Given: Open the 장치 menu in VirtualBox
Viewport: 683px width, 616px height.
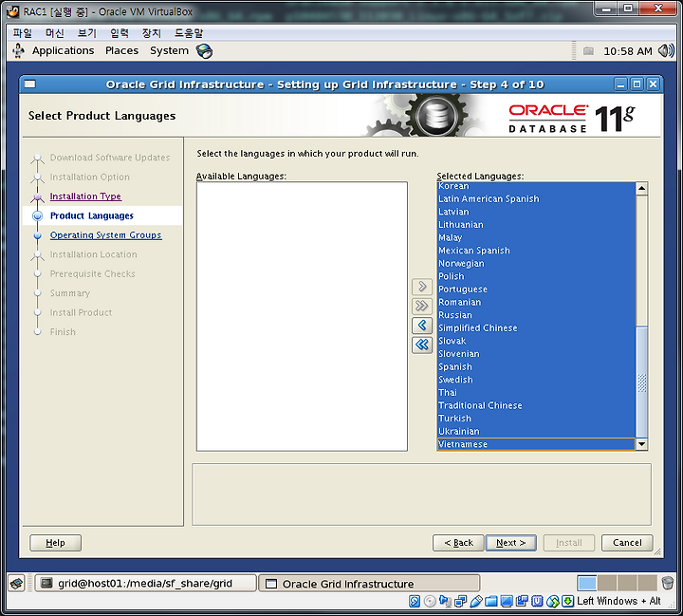Looking at the screenshot, I should 151,33.
